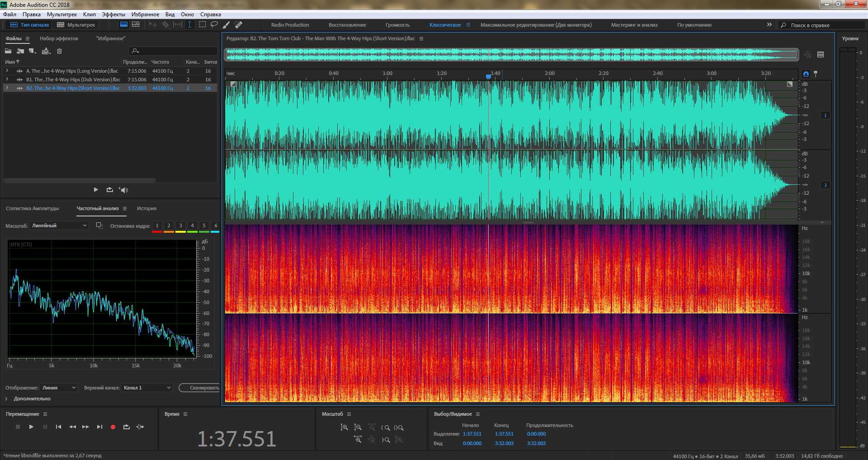Click Move Playhead to Next marker
This screenshot has height=460, width=868.
point(99,427)
